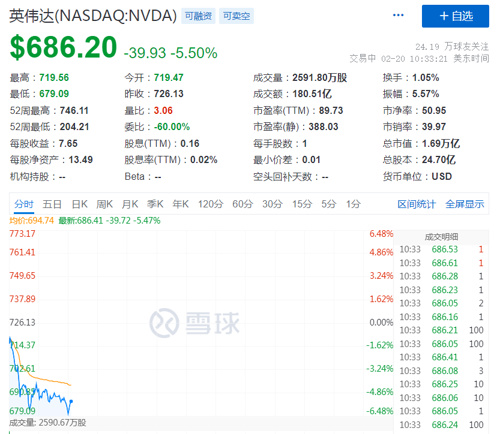
Task: Open the 区间统计 link
Action: point(416,204)
